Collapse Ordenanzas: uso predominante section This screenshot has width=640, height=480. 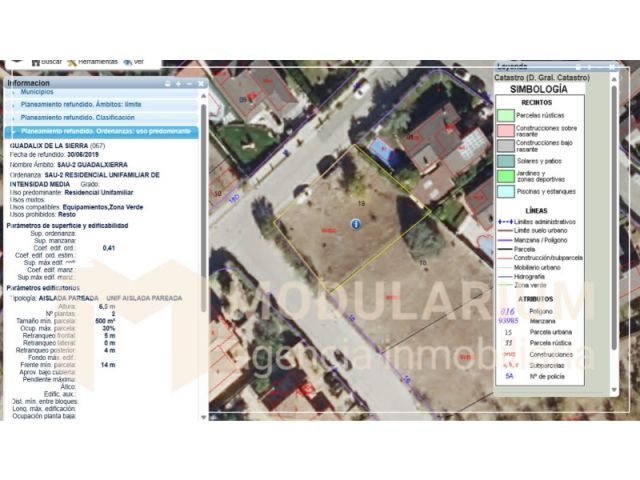101,131
